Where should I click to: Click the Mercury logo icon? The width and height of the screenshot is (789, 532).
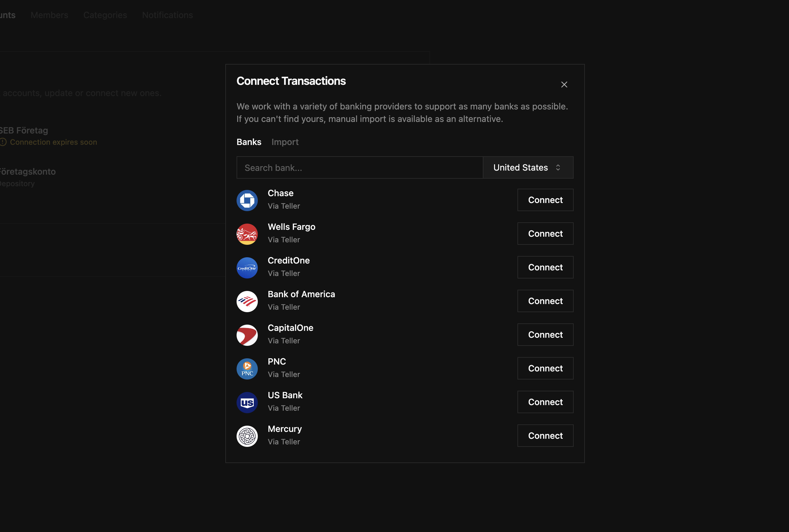pos(247,436)
